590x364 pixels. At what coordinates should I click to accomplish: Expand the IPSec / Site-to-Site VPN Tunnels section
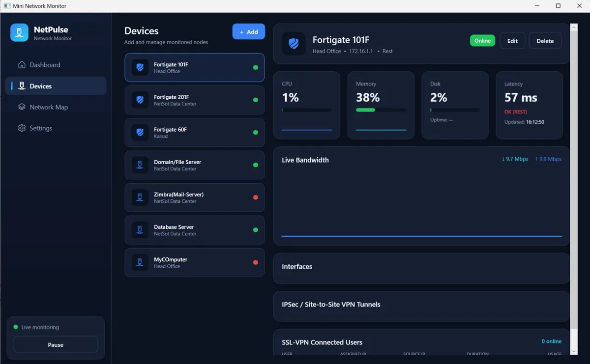(421, 306)
